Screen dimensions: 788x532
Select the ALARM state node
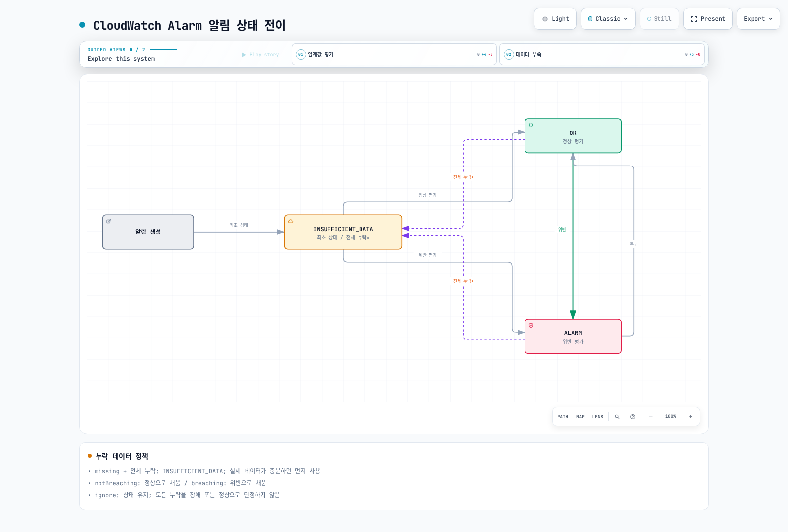[x=573, y=336]
